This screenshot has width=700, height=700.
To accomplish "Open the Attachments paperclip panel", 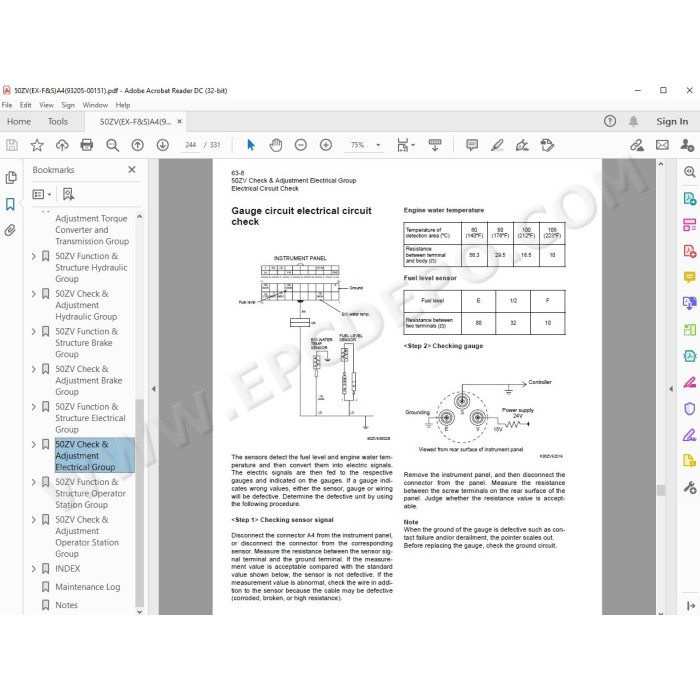I will pos(10,230).
